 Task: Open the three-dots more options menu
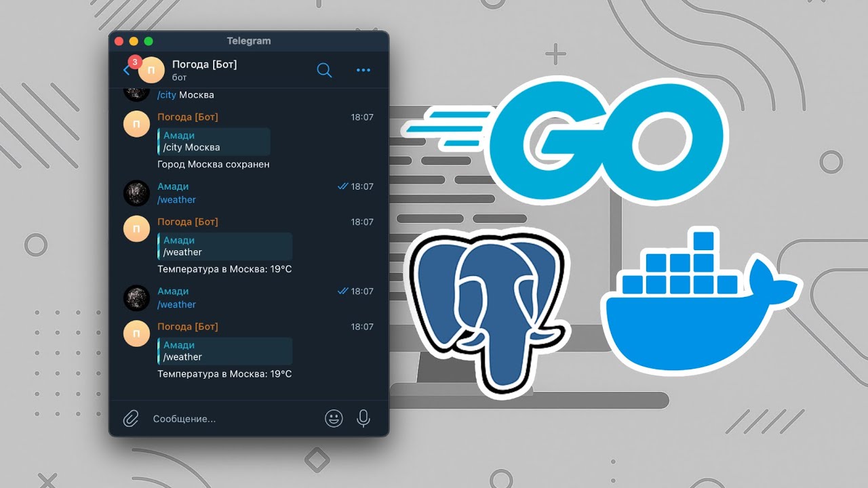coord(363,70)
